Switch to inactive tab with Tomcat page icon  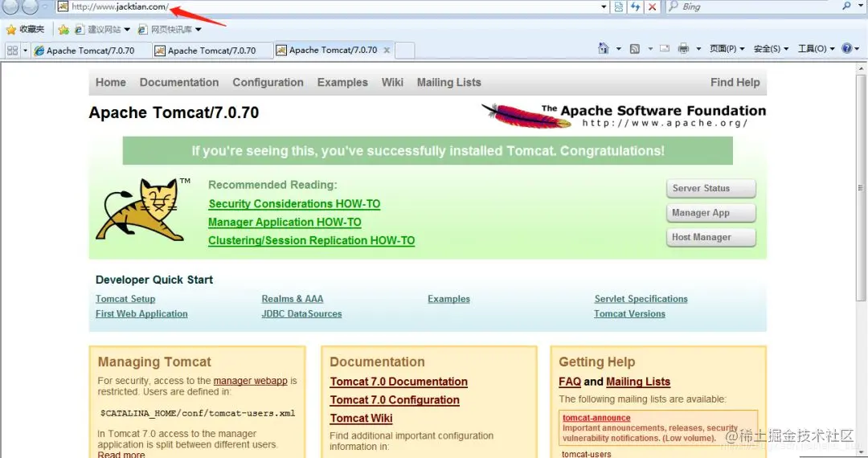click(212, 51)
